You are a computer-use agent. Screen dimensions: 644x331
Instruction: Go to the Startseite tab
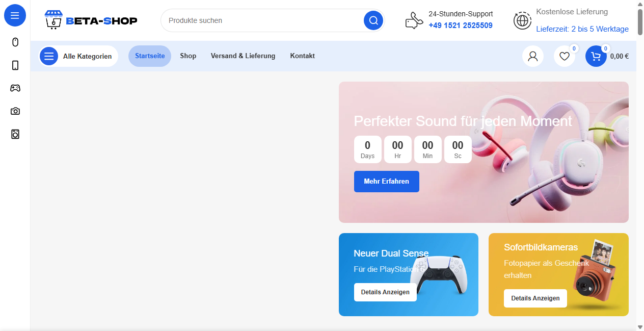[150, 56]
